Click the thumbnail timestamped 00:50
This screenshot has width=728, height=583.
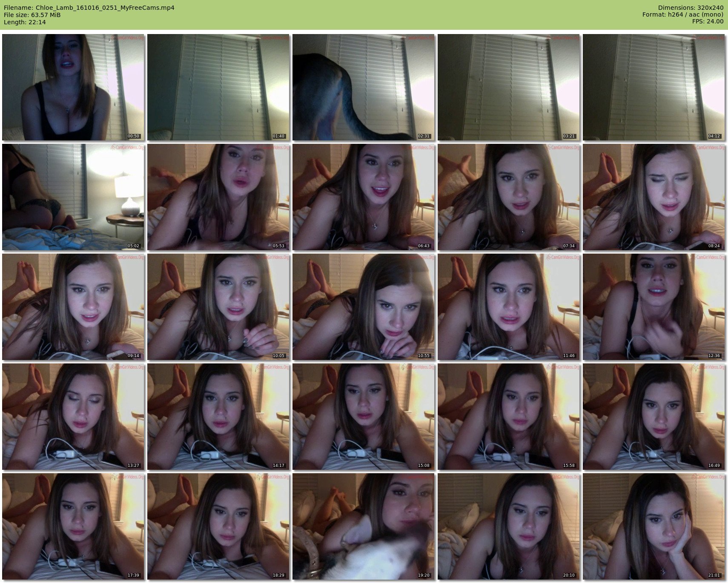[x=73, y=87]
